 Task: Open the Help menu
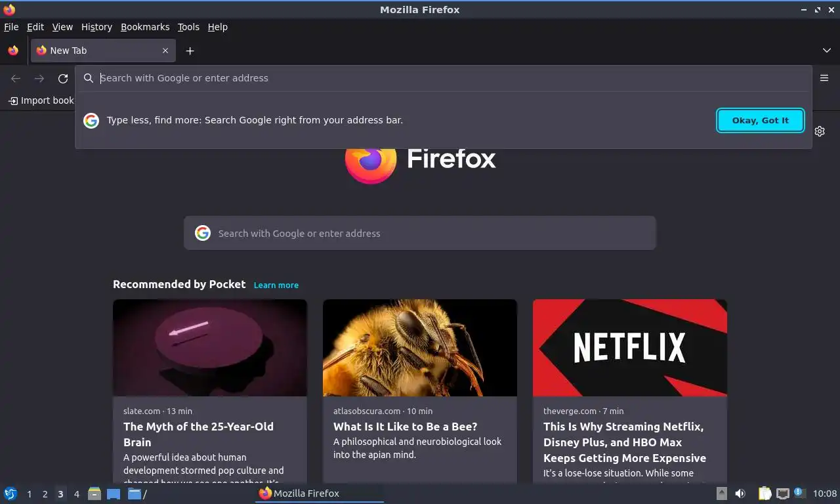click(x=218, y=27)
